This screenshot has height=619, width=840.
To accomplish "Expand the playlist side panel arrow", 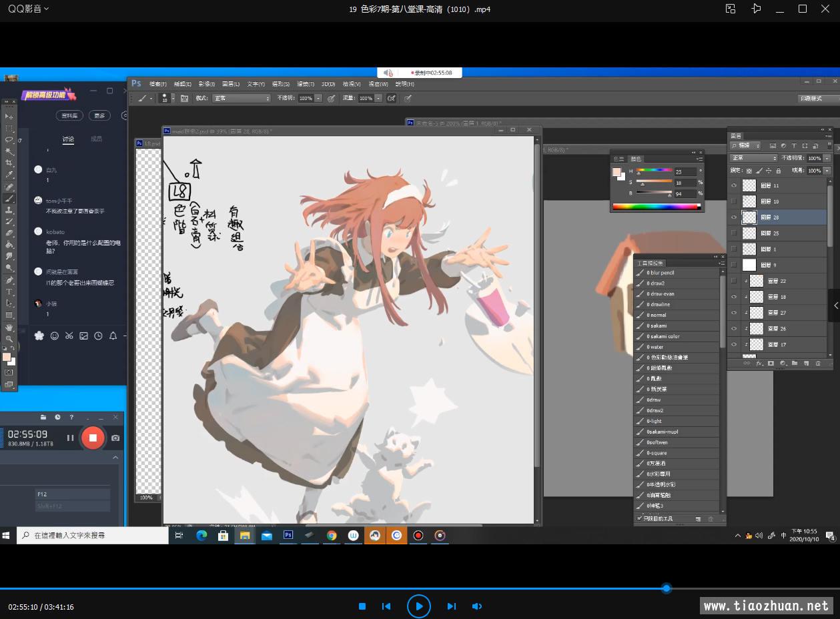I will coord(835,305).
